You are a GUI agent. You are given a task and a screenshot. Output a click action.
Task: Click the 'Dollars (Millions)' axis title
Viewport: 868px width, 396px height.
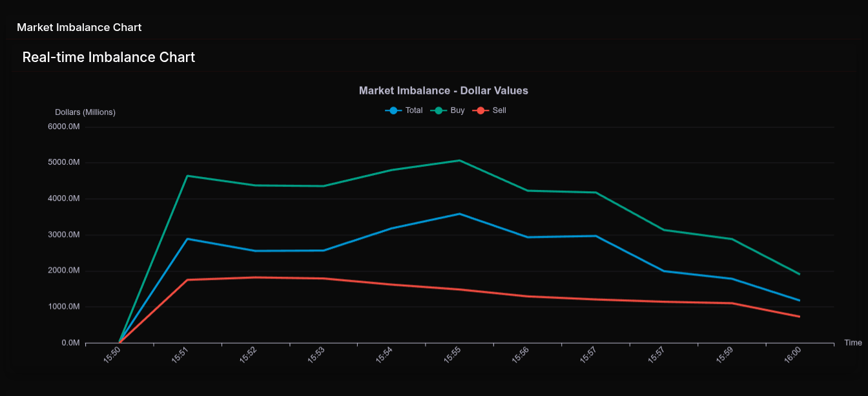click(85, 112)
